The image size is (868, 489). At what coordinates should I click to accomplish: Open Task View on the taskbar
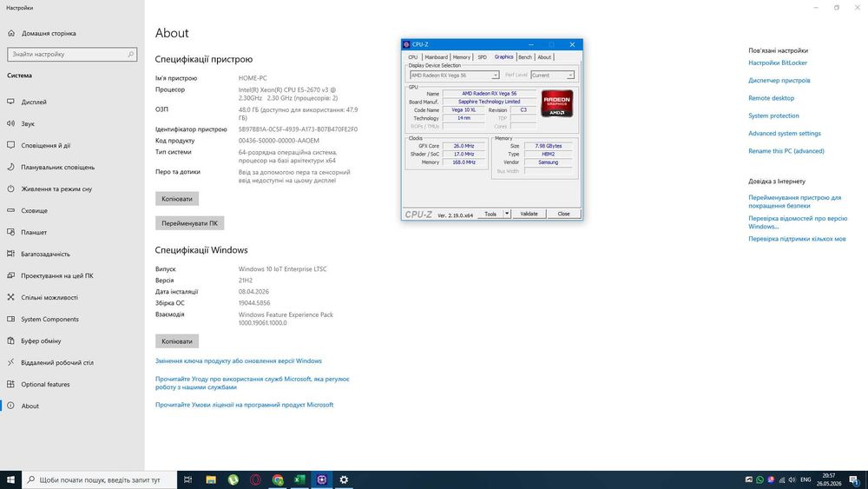[x=187, y=479]
